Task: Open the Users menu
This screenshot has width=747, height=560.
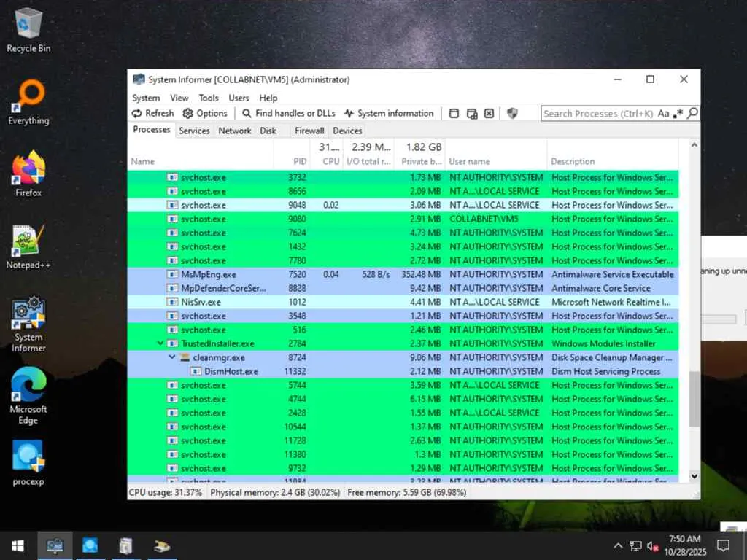Action: point(239,98)
